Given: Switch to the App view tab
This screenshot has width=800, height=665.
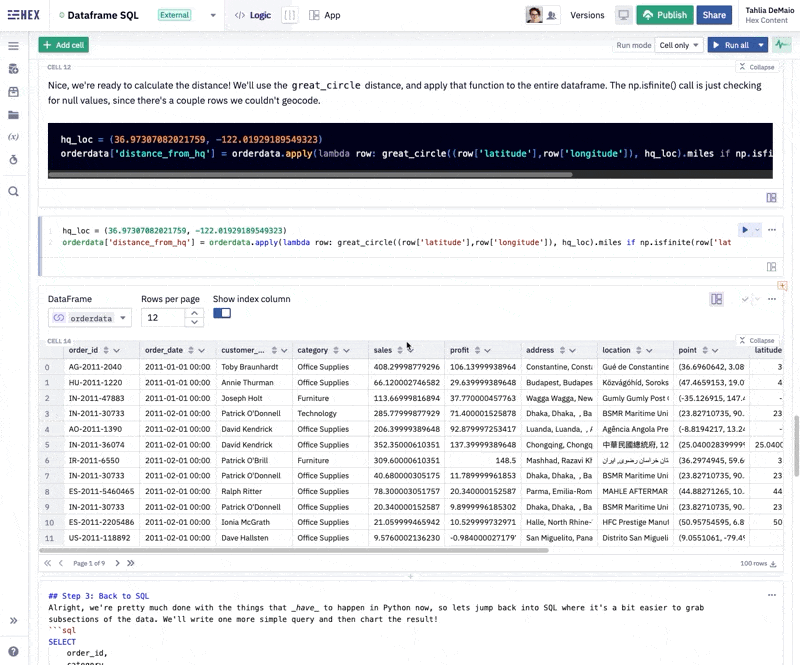Looking at the screenshot, I should [x=325, y=15].
